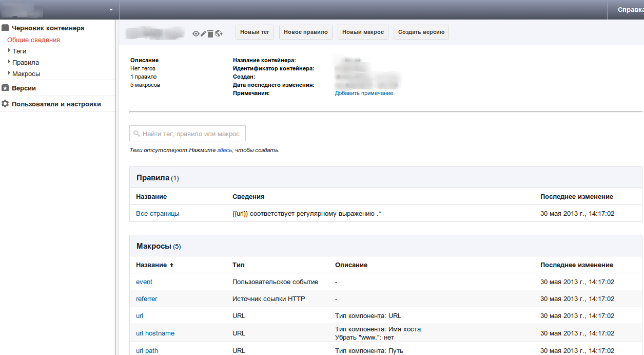Click the pencil edit container icon
This screenshot has height=355, width=644.
(x=203, y=33)
